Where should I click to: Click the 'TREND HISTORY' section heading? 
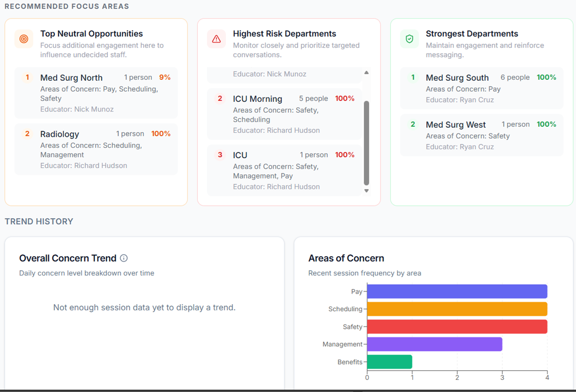coord(39,221)
